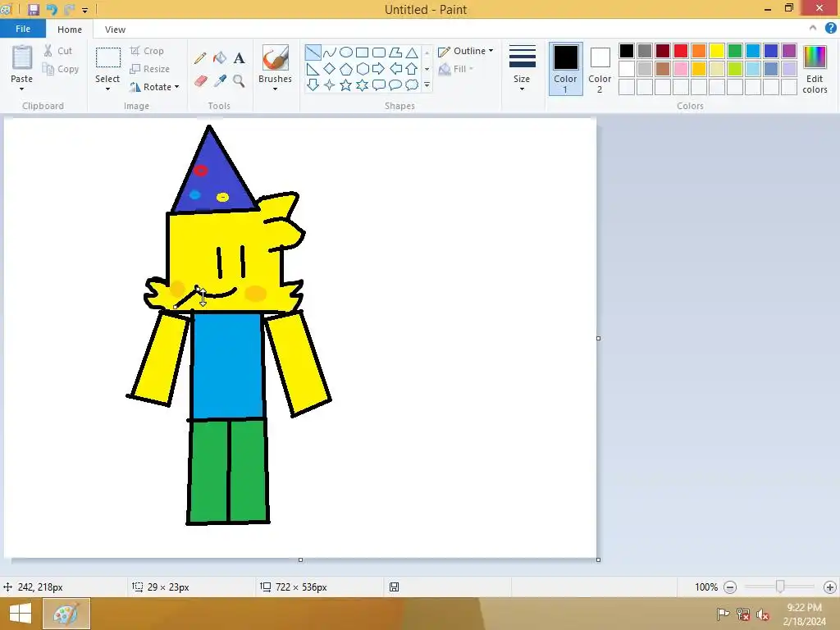Click the muted volume tray icon

point(763,614)
